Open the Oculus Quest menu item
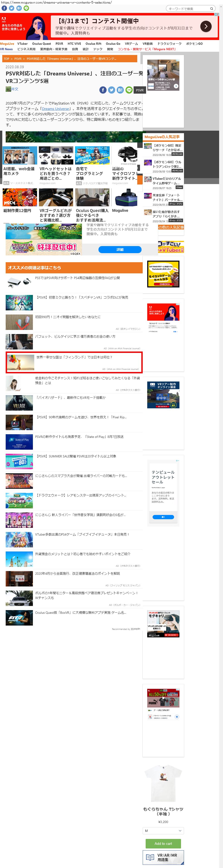223x868 pixels. tap(41, 44)
